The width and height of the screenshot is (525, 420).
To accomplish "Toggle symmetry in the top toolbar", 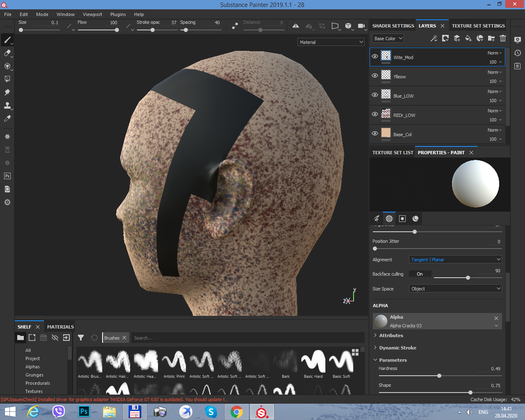I will pos(296,26).
